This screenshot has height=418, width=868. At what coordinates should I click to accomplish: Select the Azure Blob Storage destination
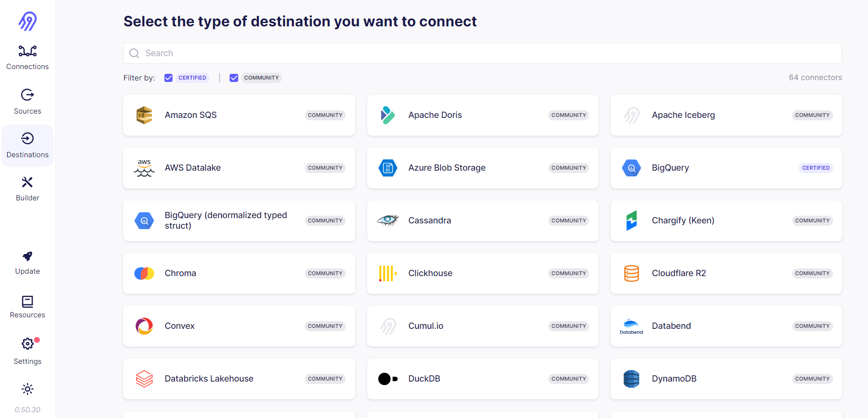click(x=483, y=168)
